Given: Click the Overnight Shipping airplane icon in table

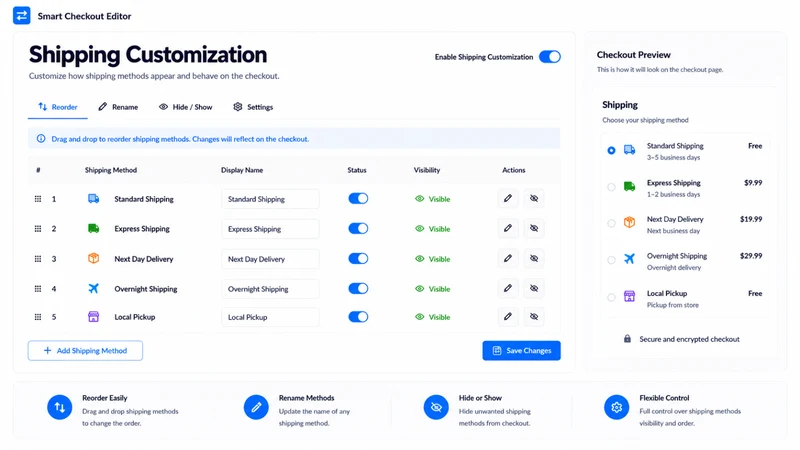Looking at the screenshot, I should click(x=93, y=288).
